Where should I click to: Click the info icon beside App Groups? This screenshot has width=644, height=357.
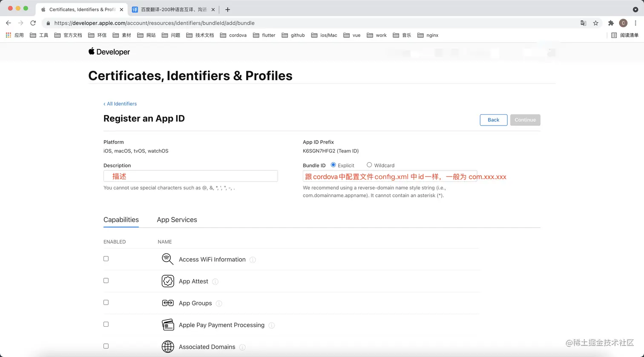point(219,303)
